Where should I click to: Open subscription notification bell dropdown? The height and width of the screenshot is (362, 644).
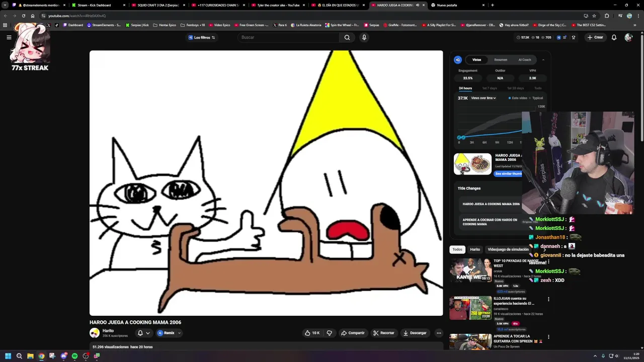click(143, 333)
